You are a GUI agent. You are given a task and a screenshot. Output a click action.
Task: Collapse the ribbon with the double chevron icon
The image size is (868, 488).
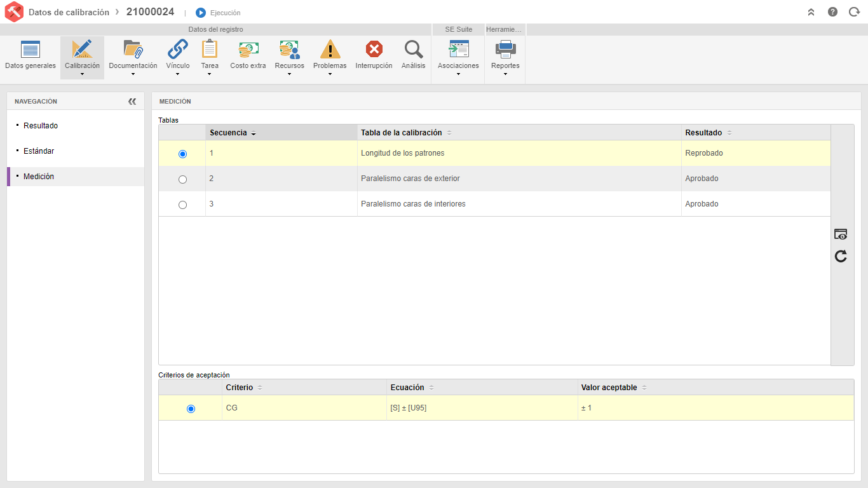[811, 12]
